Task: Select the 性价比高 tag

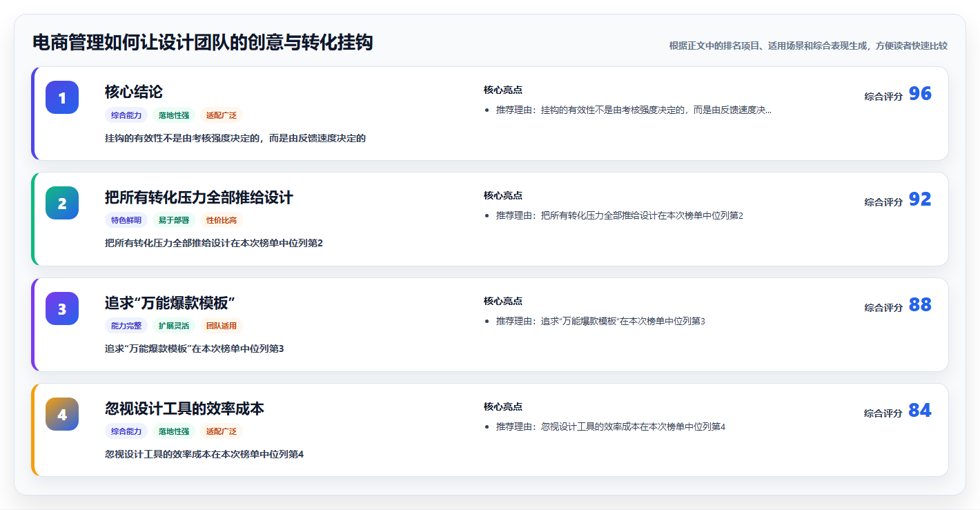Action: coord(222,221)
